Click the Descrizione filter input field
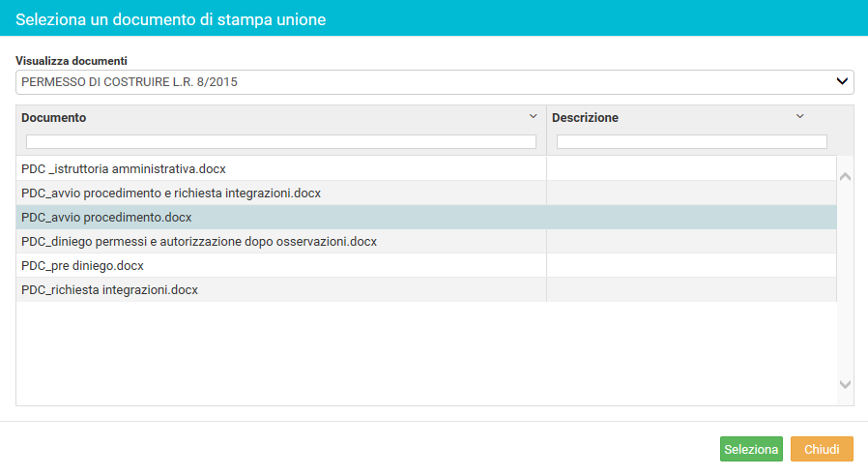 click(692, 142)
